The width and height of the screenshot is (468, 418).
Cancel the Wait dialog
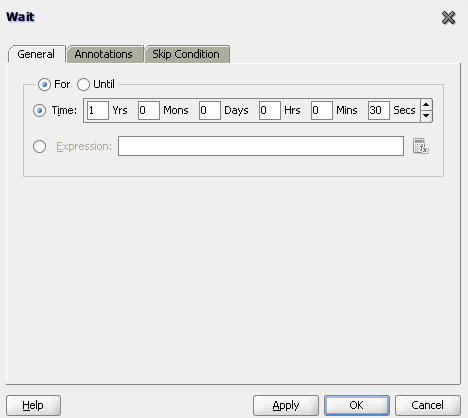(428, 405)
